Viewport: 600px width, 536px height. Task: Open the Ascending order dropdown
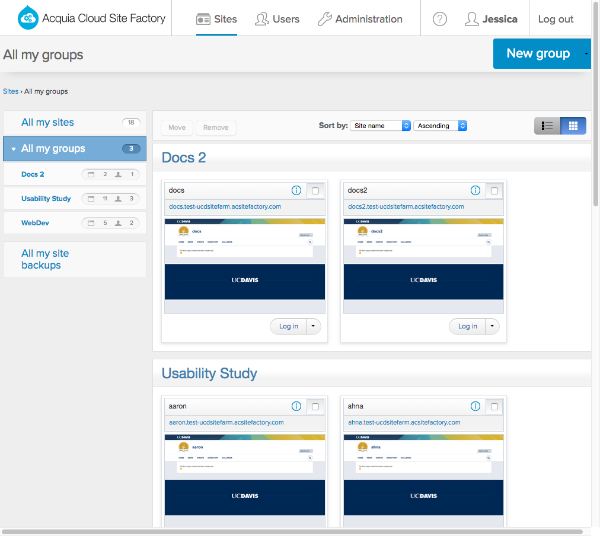(x=440, y=126)
